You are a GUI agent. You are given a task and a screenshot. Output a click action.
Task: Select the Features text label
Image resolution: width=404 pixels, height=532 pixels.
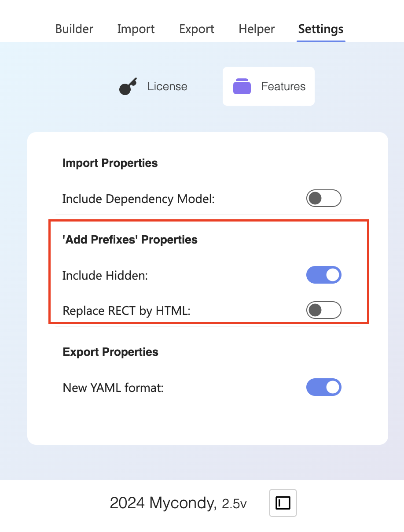(x=283, y=86)
